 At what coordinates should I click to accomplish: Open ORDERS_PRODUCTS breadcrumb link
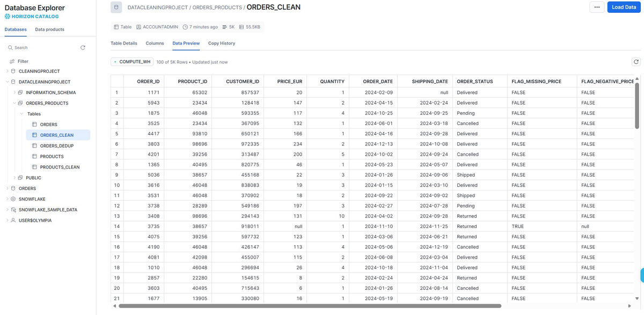click(x=217, y=8)
